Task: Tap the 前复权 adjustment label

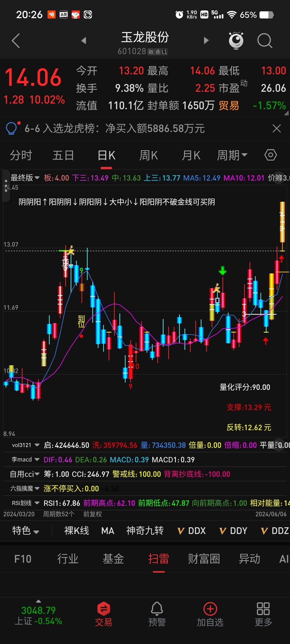Action: click(93, 514)
